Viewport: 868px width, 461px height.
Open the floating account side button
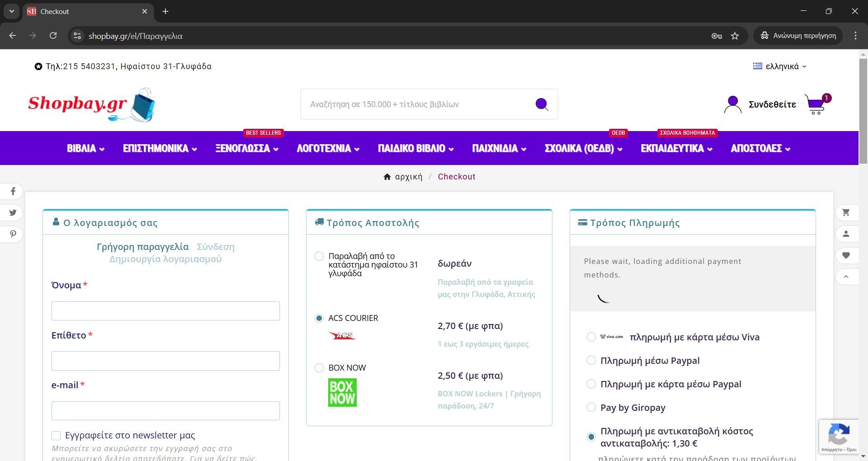tap(846, 234)
